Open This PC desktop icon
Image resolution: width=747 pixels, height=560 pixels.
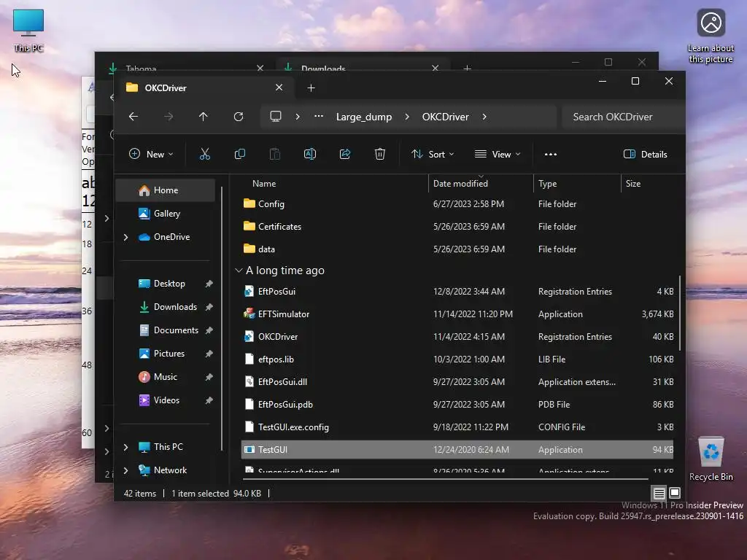[28, 30]
